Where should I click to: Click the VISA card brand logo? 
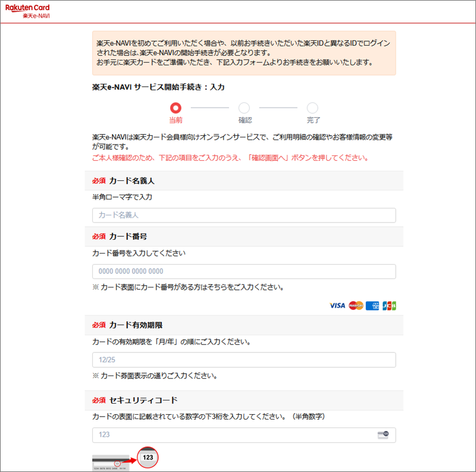(337, 305)
